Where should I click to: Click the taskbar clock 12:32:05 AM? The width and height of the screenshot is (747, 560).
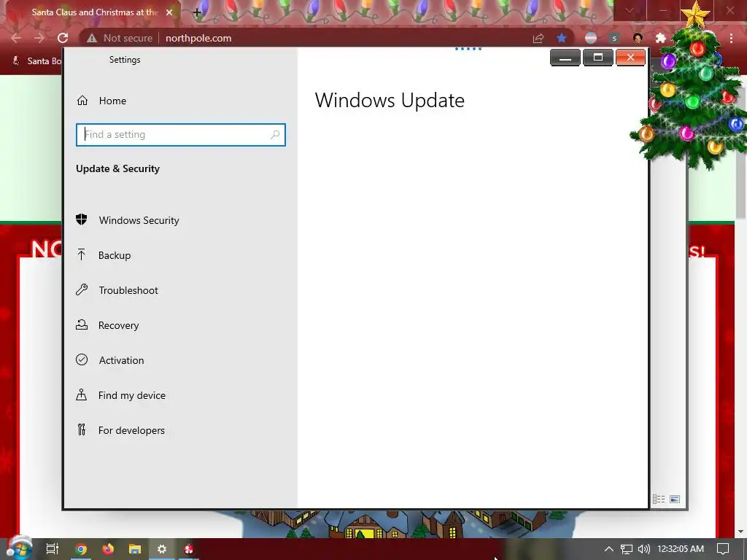pos(681,549)
